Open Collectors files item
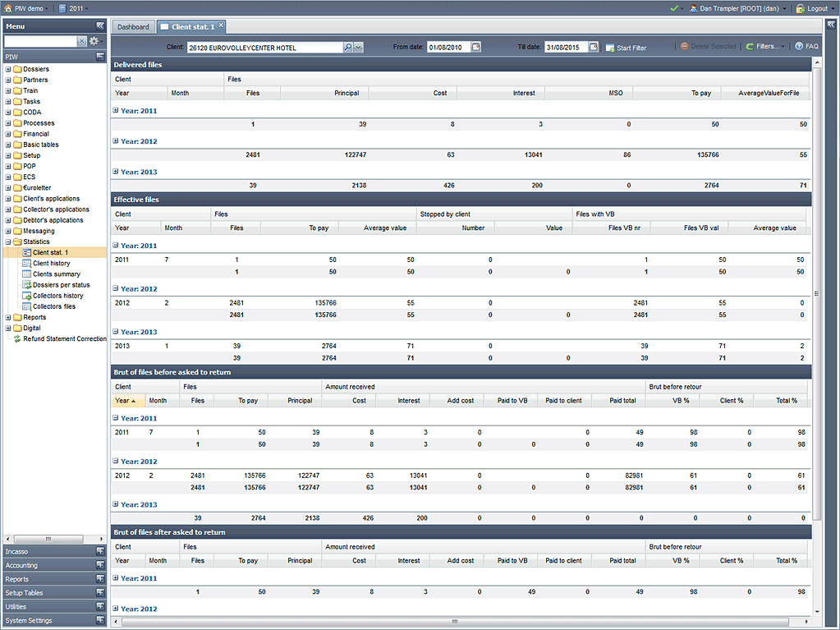840x630 pixels. [x=54, y=306]
